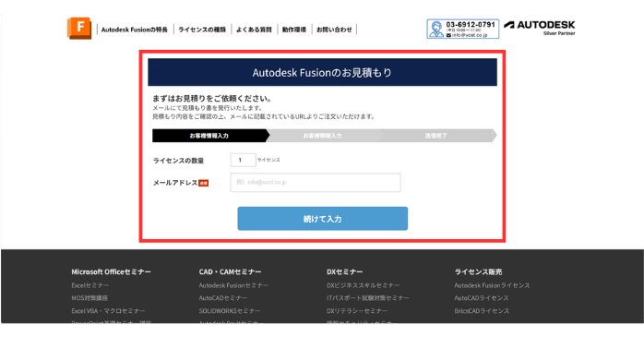Click the 続けて入力 button
Viewport: 644px width, 337px height.
(322, 219)
